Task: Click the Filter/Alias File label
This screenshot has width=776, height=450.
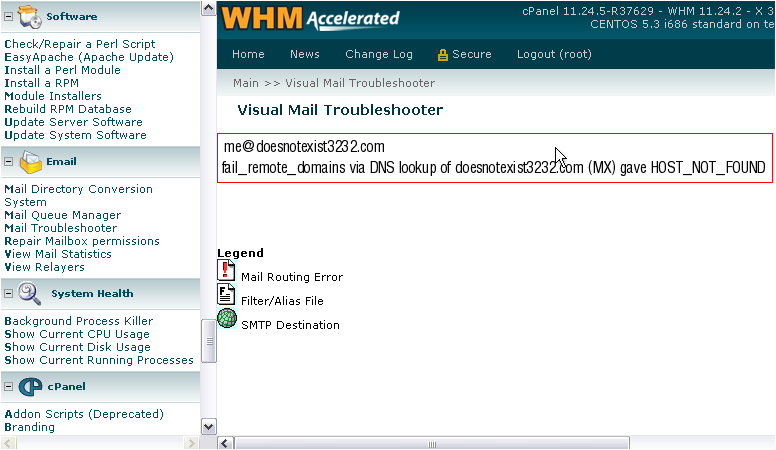Action: [x=282, y=301]
